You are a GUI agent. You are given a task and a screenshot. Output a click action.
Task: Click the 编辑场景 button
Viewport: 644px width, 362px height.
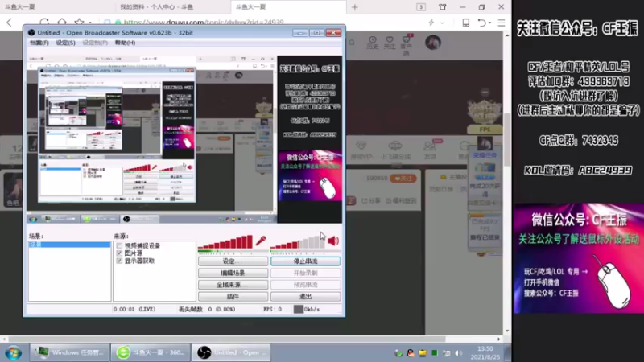pos(233,273)
